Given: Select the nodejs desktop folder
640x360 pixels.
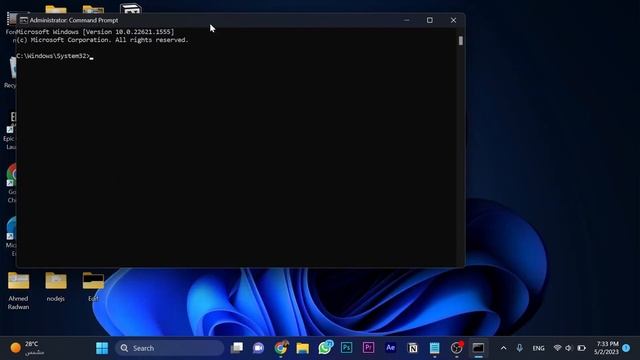Looking at the screenshot, I should pyautogui.click(x=56, y=287).
